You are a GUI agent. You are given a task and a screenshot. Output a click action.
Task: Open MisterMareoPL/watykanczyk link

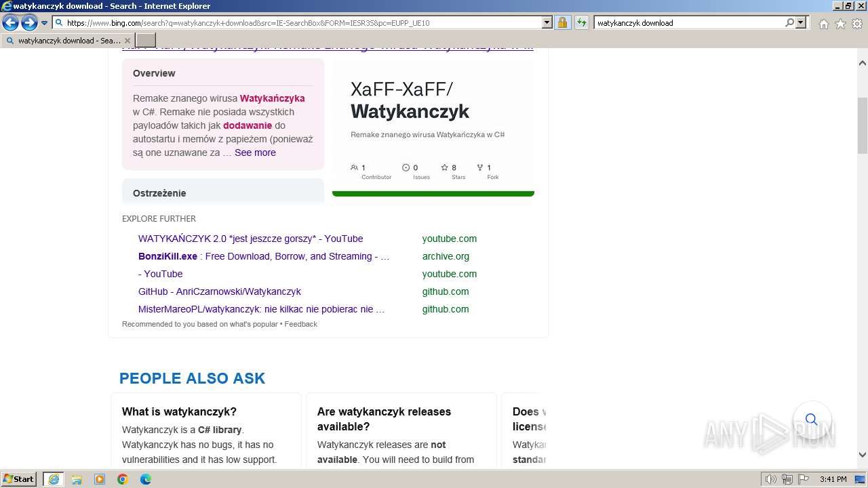pyautogui.click(x=261, y=309)
